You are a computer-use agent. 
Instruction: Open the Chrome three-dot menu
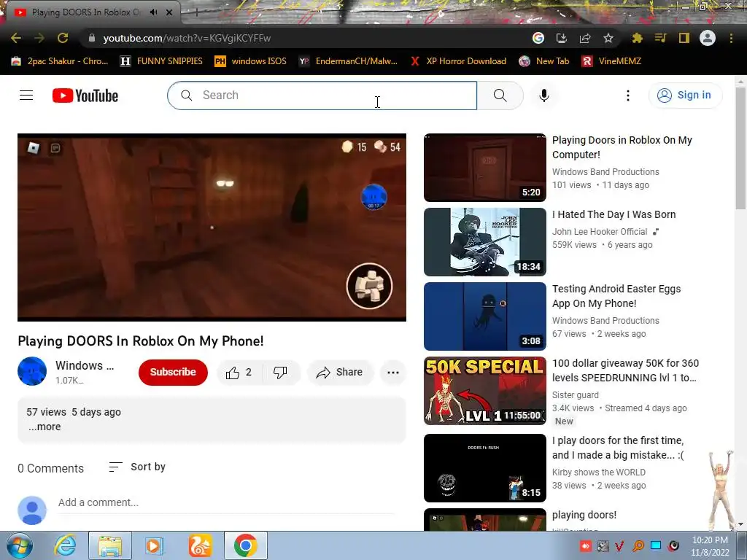tap(731, 38)
